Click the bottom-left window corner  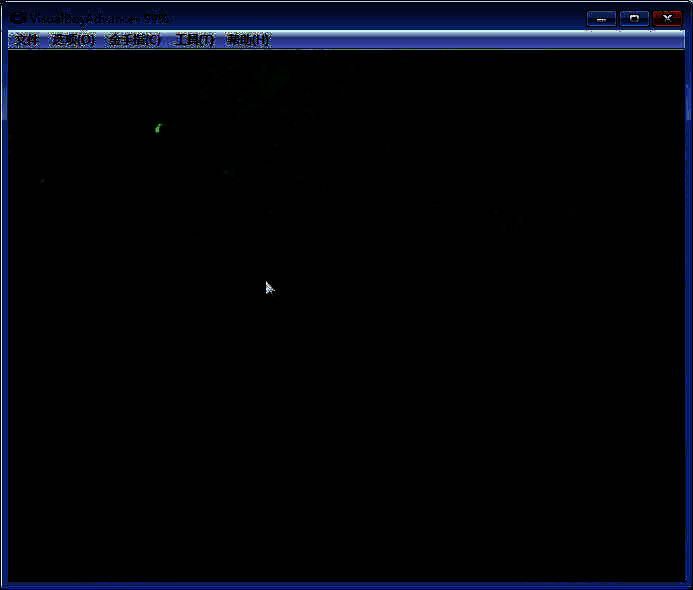(3, 586)
